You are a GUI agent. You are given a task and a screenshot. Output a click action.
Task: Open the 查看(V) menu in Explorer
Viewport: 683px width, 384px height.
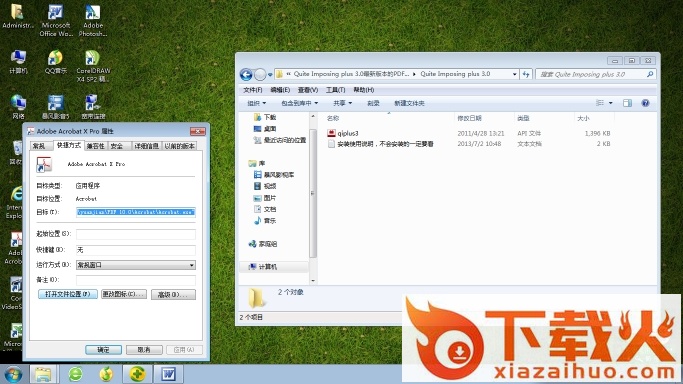[308, 90]
